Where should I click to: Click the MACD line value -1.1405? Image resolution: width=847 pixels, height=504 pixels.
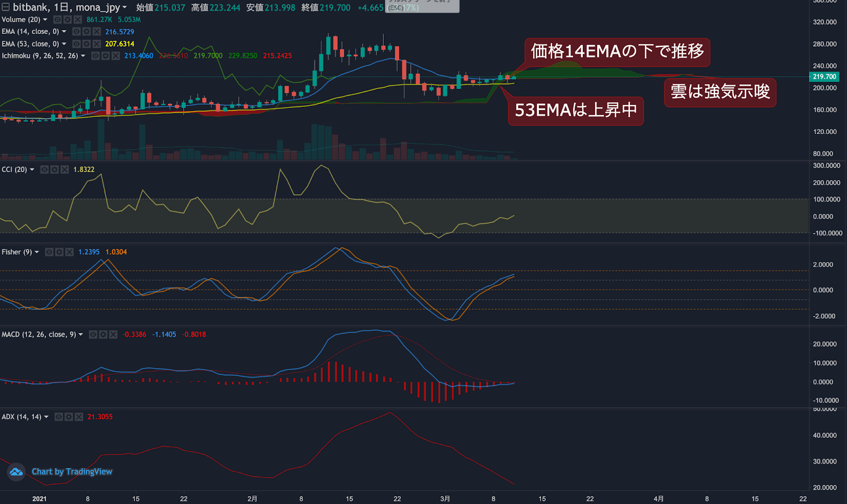click(x=164, y=335)
